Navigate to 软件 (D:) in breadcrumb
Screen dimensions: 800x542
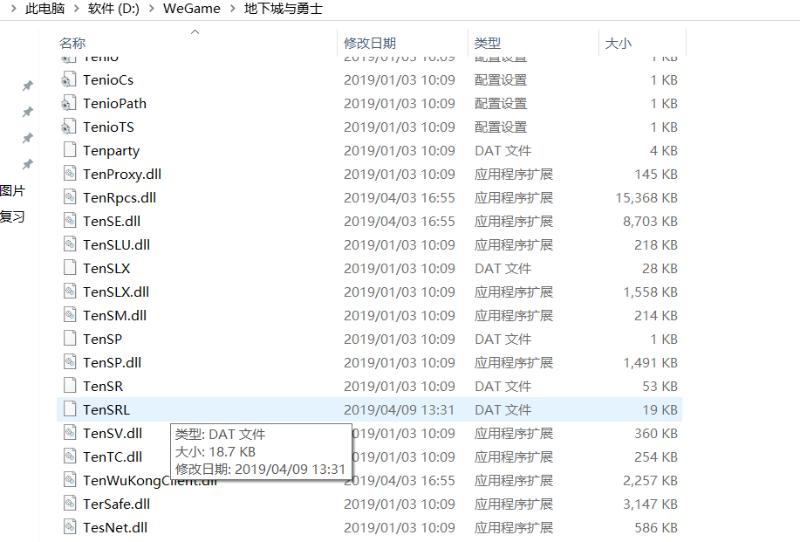click(113, 9)
